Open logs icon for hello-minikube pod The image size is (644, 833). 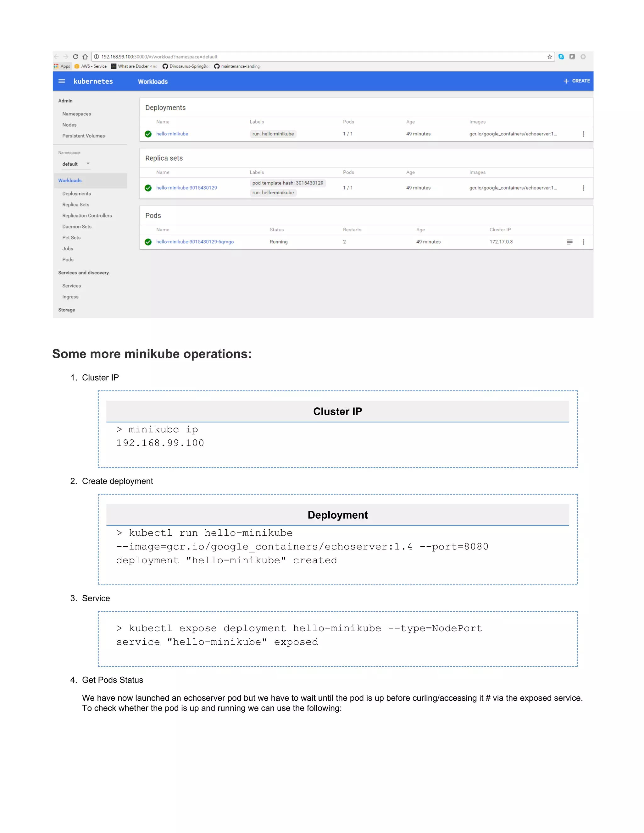coord(569,242)
